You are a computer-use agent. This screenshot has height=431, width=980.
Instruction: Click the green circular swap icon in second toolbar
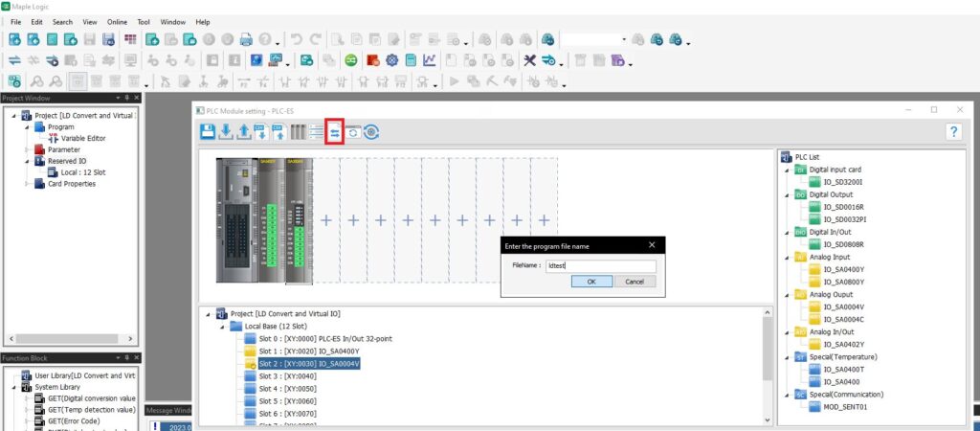tap(351, 60)
